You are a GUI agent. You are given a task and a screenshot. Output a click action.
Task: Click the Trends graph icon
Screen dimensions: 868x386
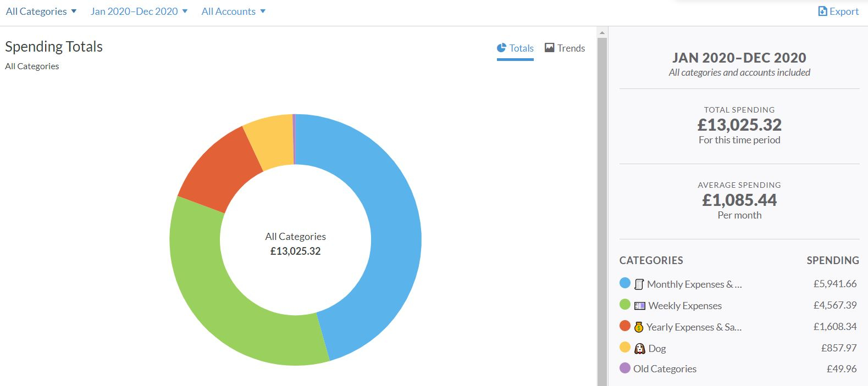click(x=549, y=48)
